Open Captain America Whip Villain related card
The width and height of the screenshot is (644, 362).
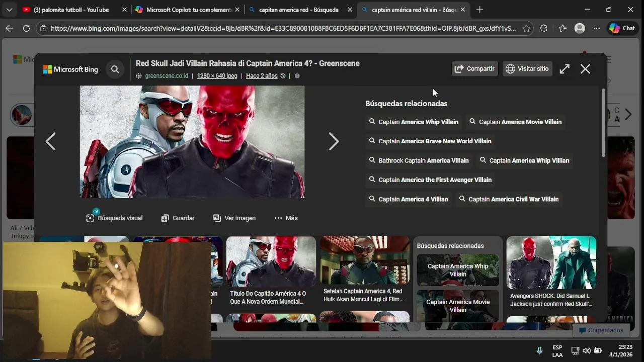[x=458, y=270]
